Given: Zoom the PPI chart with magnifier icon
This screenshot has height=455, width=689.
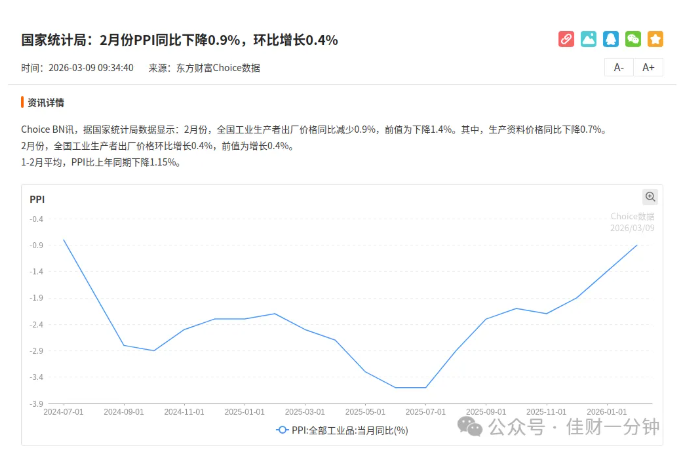Looking at the screenshot, I should (x=650, y=197).
